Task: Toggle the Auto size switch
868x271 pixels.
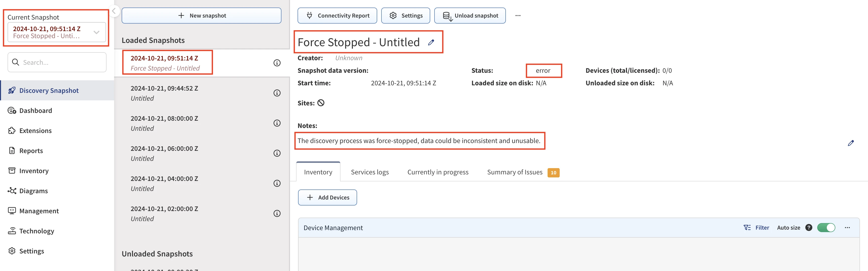Action: coord(826,228)
